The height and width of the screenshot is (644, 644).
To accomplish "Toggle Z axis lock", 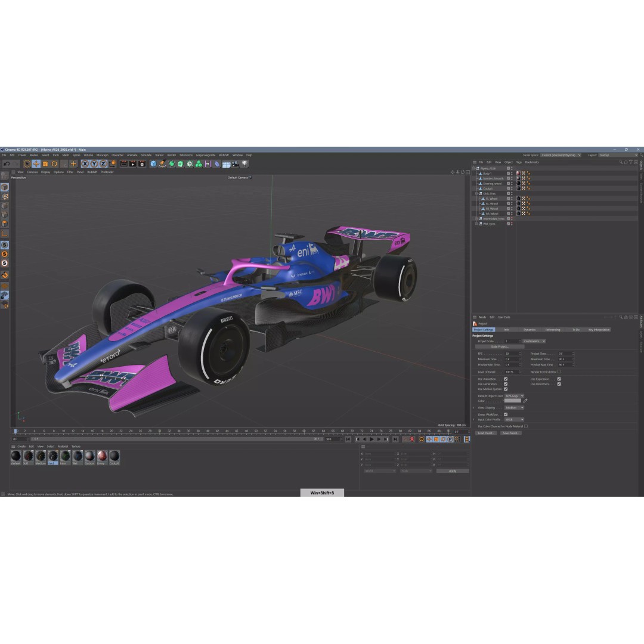I will coord(103,164).
